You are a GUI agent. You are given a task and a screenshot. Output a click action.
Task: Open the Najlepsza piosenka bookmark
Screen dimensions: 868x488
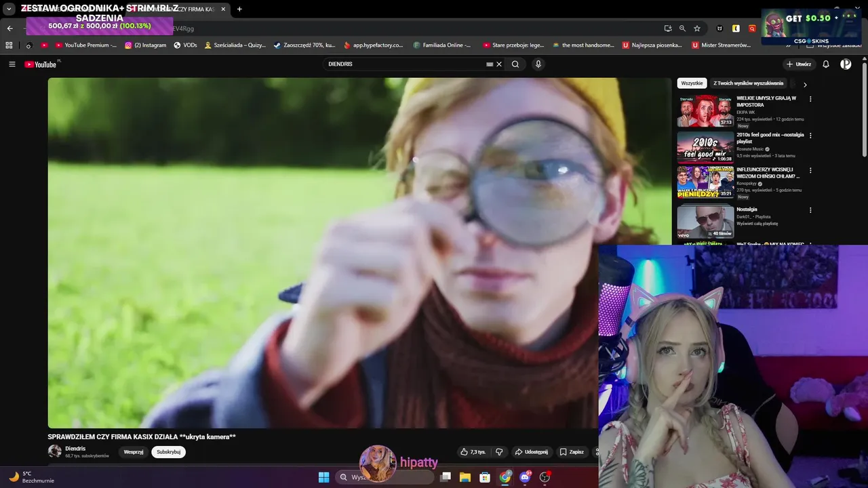(652, 45)
